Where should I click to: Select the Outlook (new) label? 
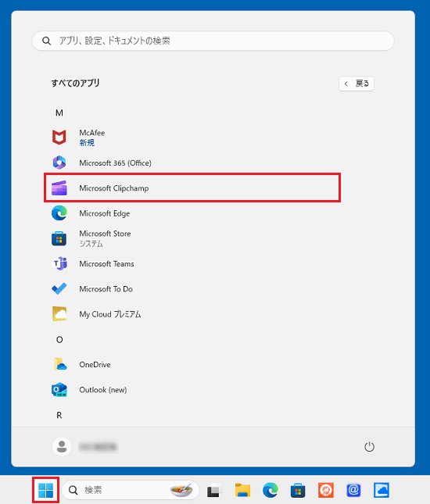tap(103, 390)
